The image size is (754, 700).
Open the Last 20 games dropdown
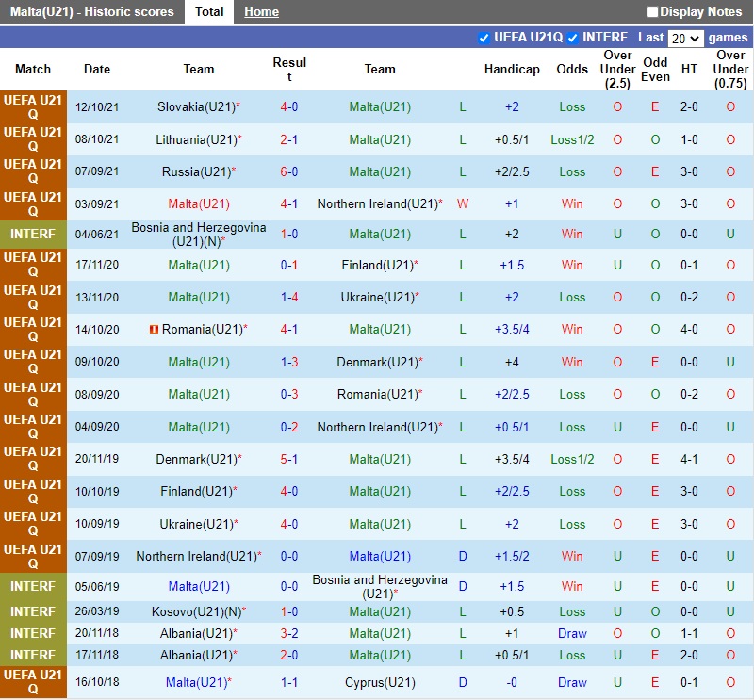click(x=685, y=38)
